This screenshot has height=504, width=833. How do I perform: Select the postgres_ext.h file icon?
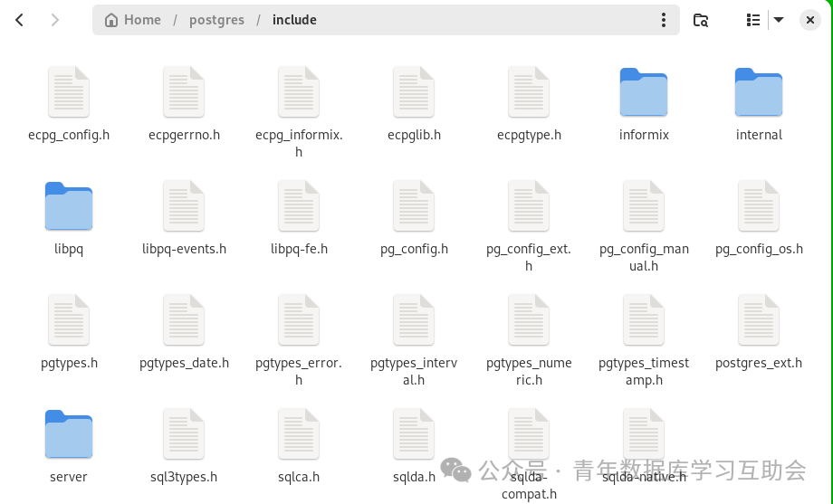(759, 319)
